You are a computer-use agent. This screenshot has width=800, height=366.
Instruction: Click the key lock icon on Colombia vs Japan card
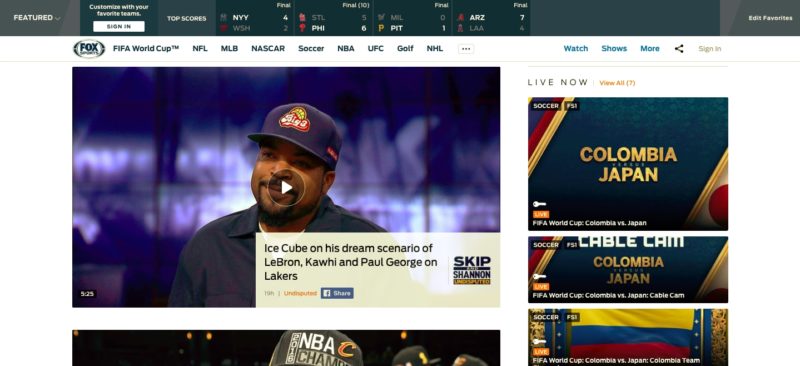pos(539,204)
